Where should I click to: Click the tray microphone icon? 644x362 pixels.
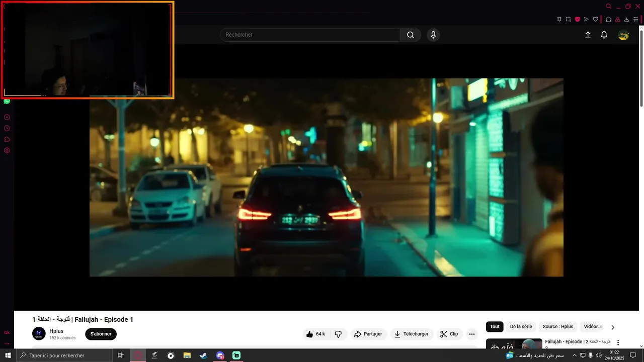pyautogui.click(x=591, y=355)
